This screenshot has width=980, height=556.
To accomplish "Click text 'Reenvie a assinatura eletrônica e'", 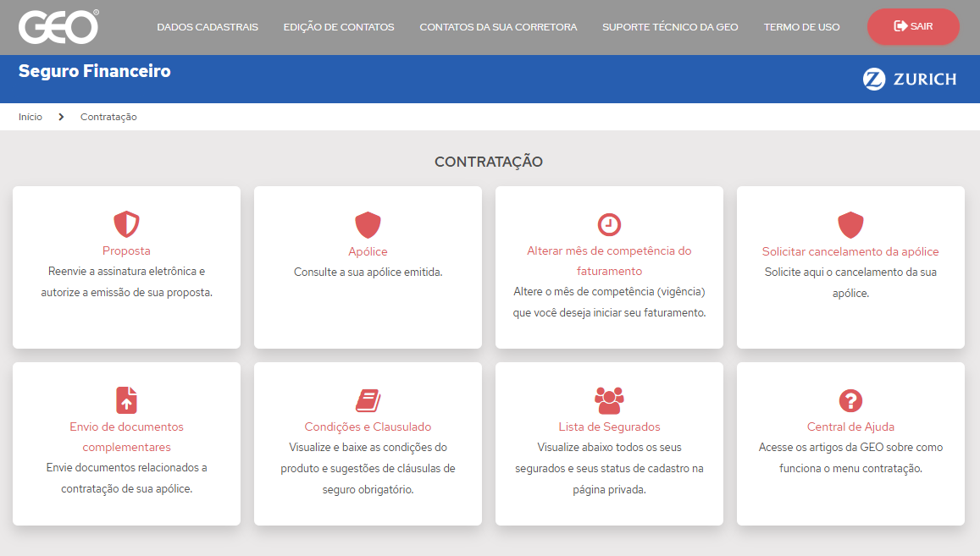I will (x=126, y=271).
